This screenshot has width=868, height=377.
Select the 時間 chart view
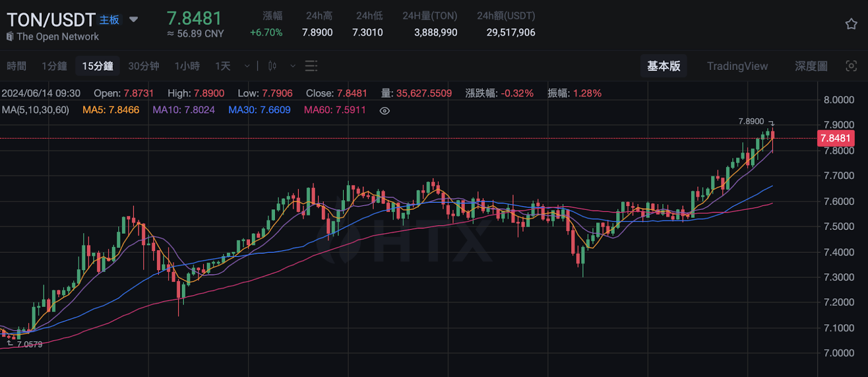coord(16,66)
